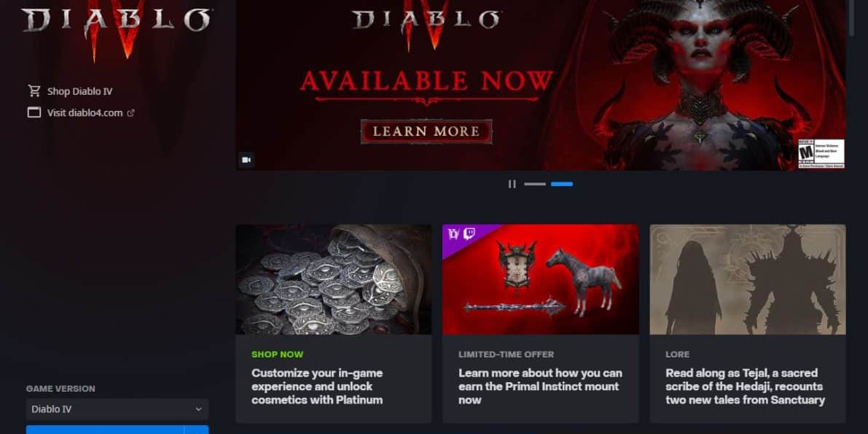Expand the arrow section of the blue button
This screenshot has height=434, width=868.
[x=197, y=430]
